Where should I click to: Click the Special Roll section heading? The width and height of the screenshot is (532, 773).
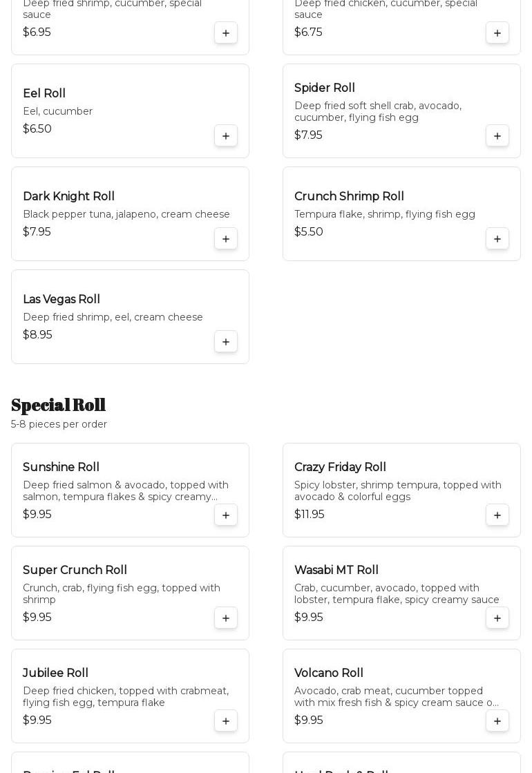coord(59,405)
